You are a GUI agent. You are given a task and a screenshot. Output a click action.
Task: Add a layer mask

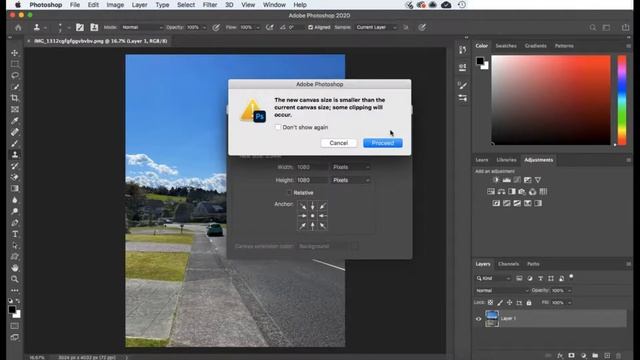click(571, 356)
